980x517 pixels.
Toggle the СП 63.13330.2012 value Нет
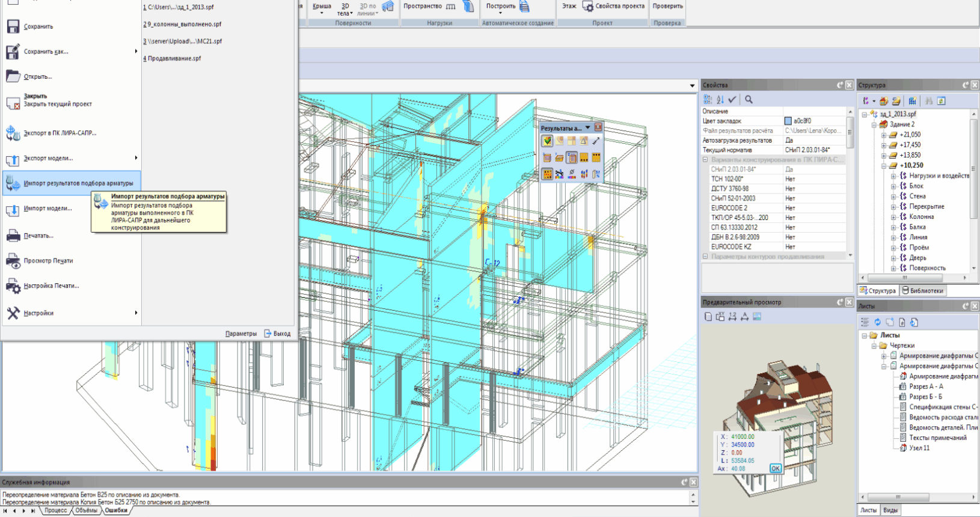[790, 227]
